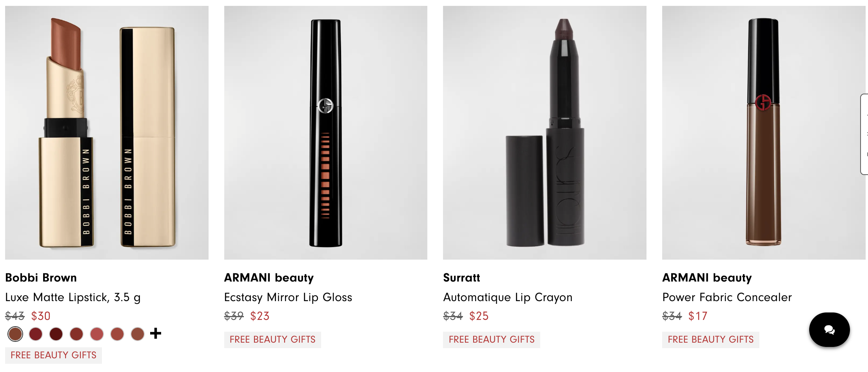Viewport: 868px width, 372px height.
Task: Open the Ecstasy Mirror Lip Gloss image
Action: pos(326,132)
